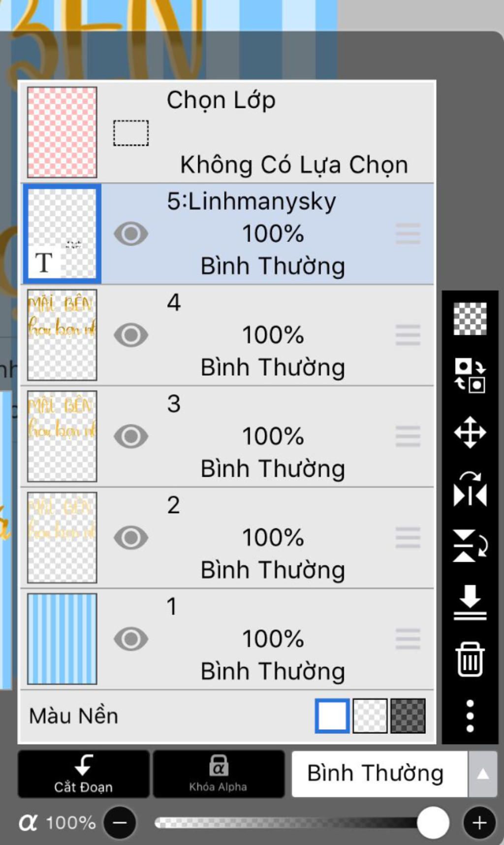
Task: Flip layer horizontally with mirror icon
Action: [470, 489]
